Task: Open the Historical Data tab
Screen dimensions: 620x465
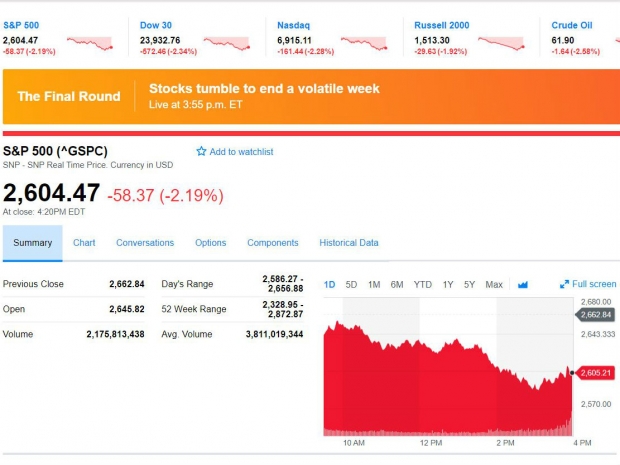Action: pos(349,243)
